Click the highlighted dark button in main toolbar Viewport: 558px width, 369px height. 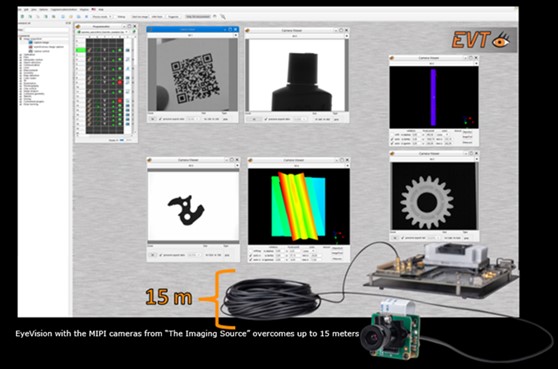[198, 17]
